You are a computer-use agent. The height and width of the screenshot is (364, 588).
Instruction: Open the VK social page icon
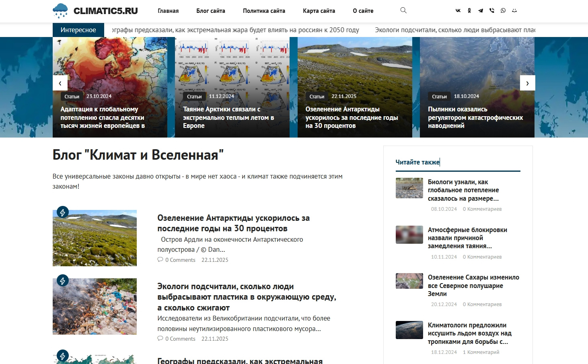pyautogui.click(x=458, y=11)
